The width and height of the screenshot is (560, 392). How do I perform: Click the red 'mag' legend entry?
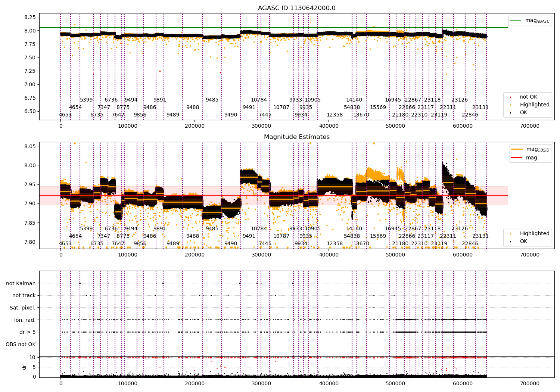coord(525,158)
